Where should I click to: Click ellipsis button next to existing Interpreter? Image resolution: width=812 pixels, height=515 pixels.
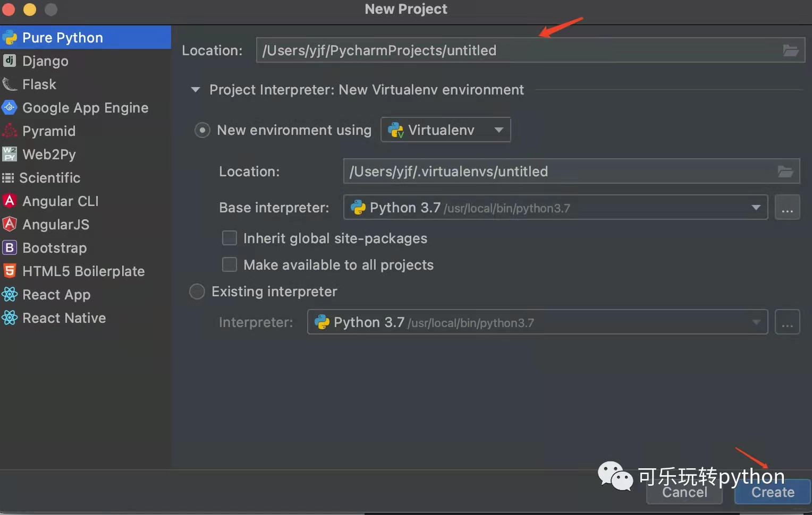788,322
